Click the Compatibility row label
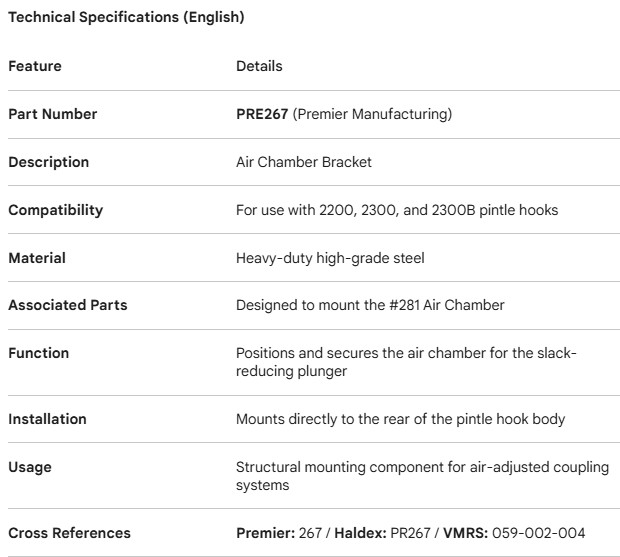Viewport: 620px width, 557px height. click(56, 210)
